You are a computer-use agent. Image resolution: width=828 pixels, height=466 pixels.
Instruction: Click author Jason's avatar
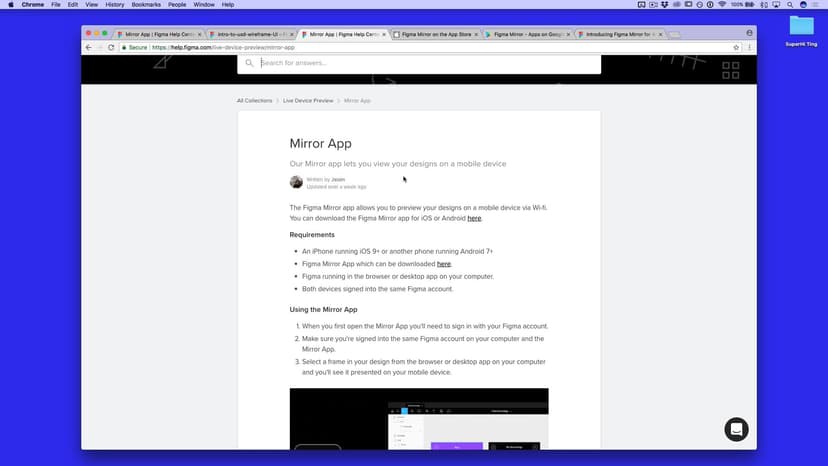(296, 182)
